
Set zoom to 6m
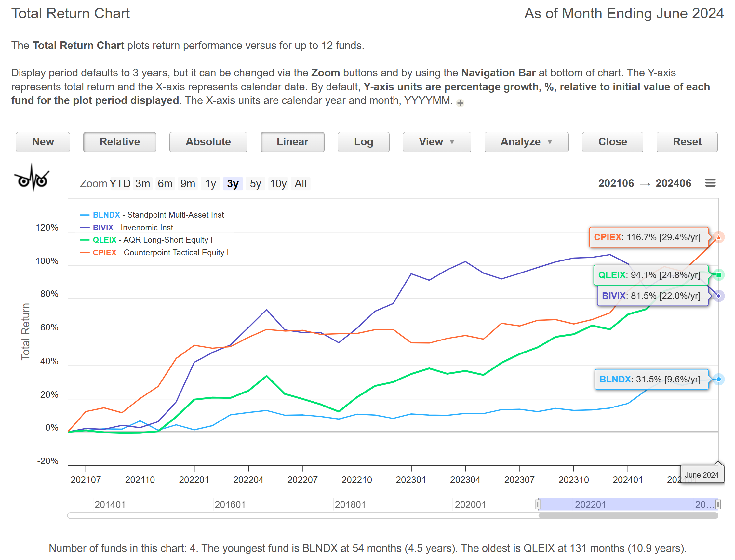click(165, 184)
